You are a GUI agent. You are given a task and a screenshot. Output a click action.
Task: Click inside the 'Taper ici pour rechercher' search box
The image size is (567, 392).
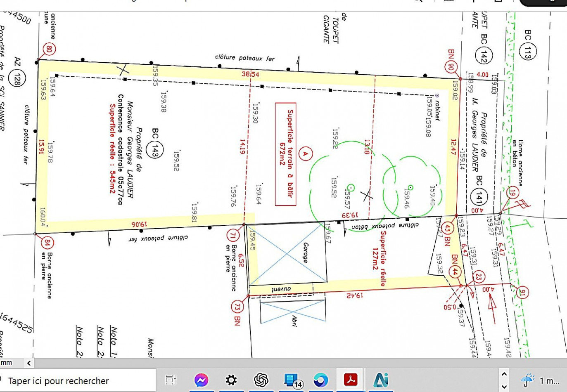(74, 380)
